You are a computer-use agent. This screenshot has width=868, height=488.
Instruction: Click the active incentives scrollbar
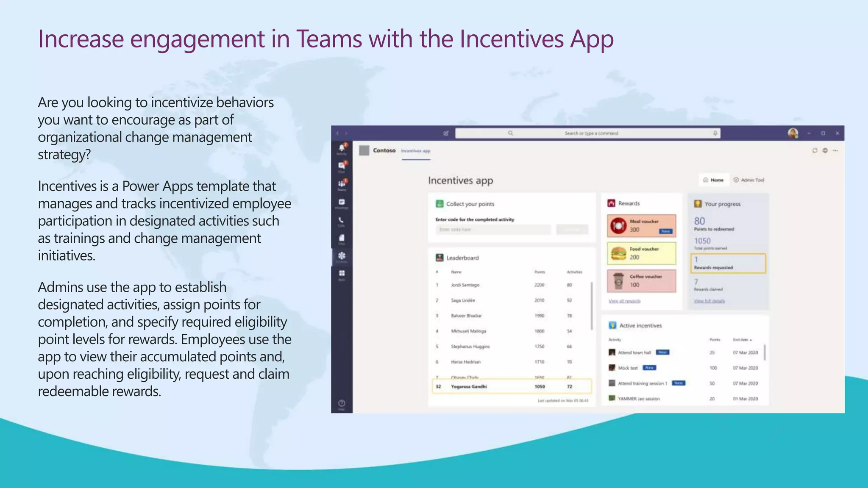click(x=765, y=352)
